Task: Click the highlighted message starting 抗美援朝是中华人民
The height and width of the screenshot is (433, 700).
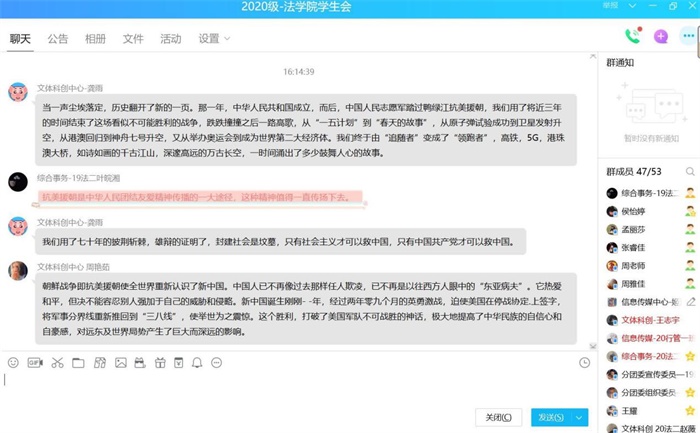Action: pyautogui.click(x=200, y=197)
